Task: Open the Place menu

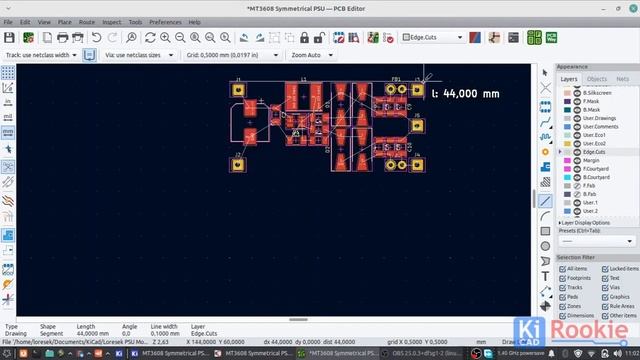Action: [x=64, y=22]
